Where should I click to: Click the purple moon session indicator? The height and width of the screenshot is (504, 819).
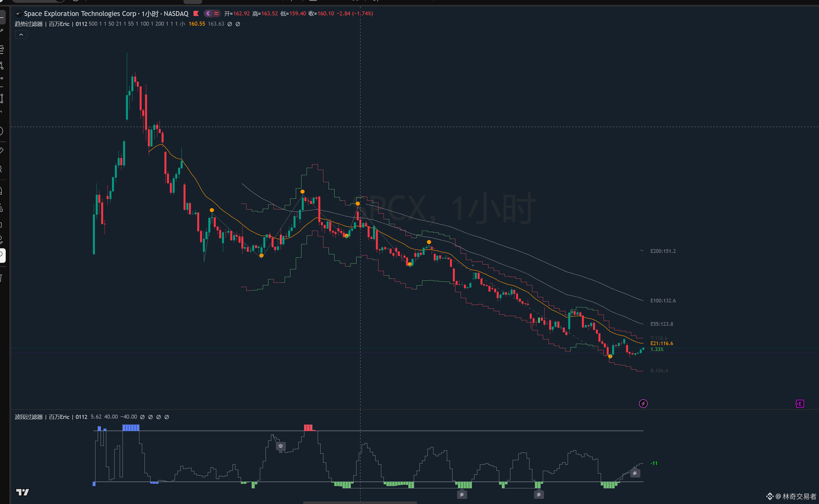point(209,13)
